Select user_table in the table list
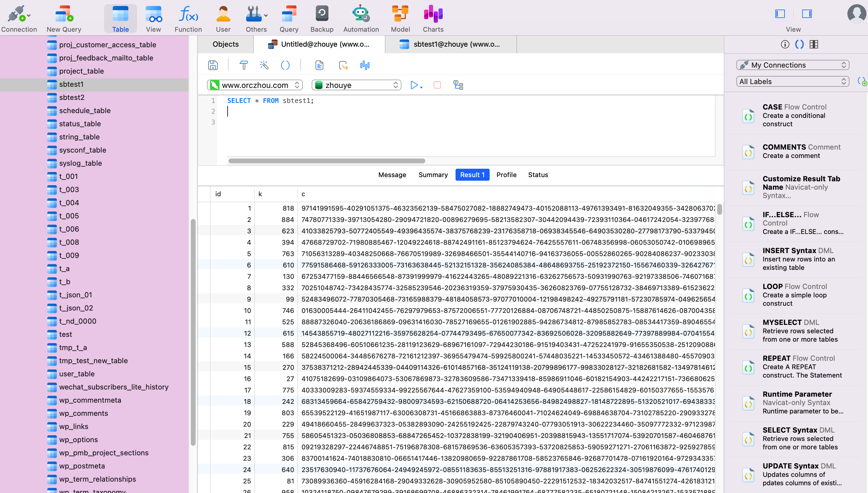This screenshot has width=868, height=493. tap(94, 374)
